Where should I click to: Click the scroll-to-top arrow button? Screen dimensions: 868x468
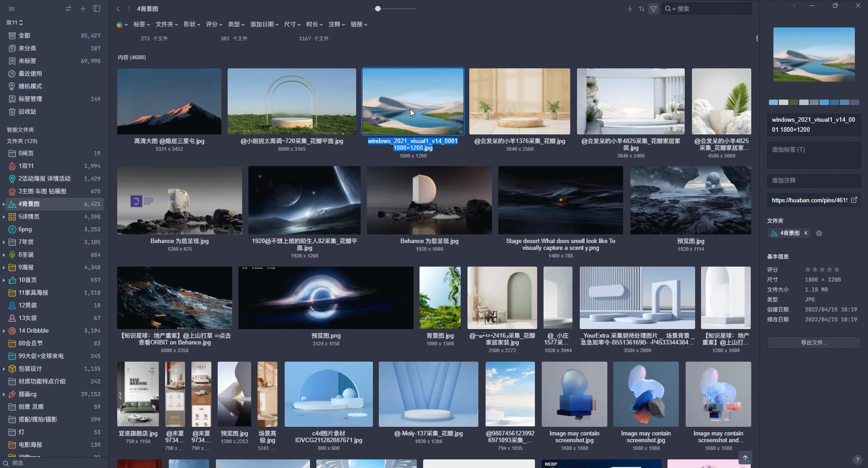745,458
